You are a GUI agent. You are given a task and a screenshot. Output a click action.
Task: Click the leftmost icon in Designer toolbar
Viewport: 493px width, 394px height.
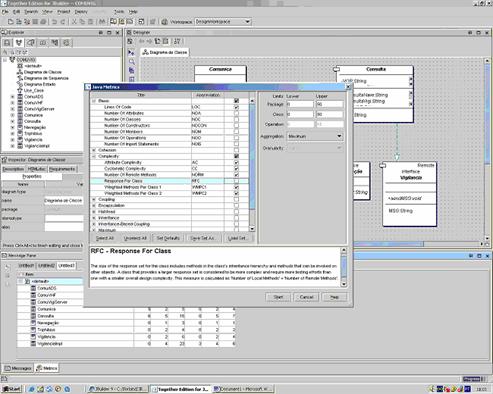pyautogui.click(x=130, y=41)
